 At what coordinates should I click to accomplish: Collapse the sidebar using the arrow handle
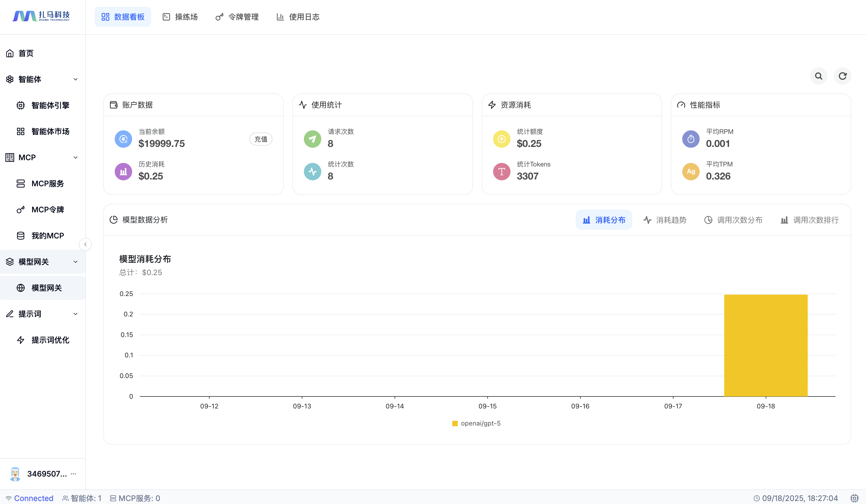click(x=85, y=244)
